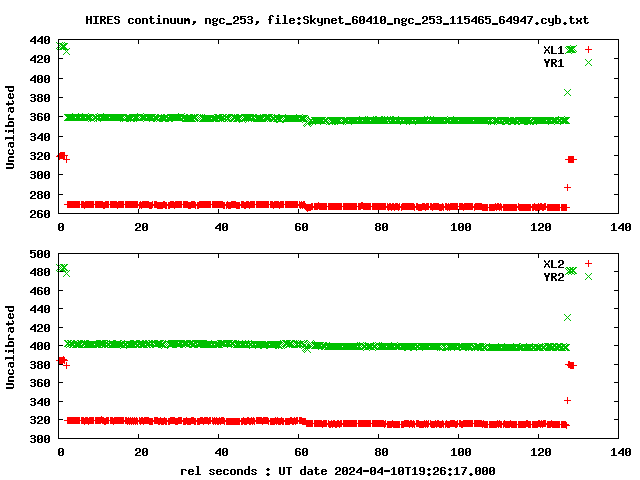Click the 'Uncalibrated' label of the XL1/YR1 plot
This screenshot has width=640, height=480.
coord(10,127)
